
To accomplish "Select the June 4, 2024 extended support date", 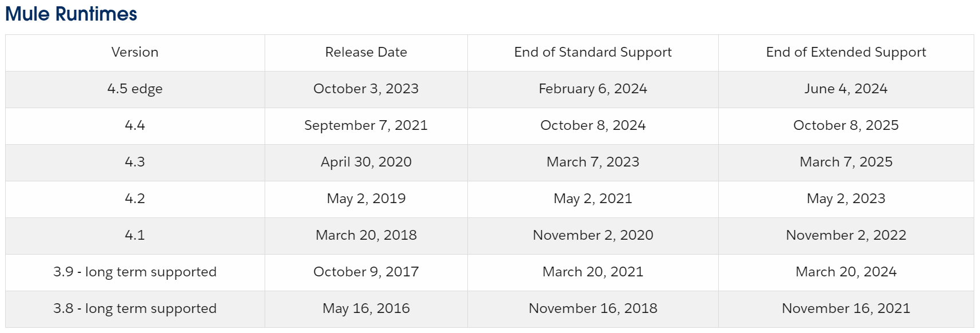I will 846,89.
